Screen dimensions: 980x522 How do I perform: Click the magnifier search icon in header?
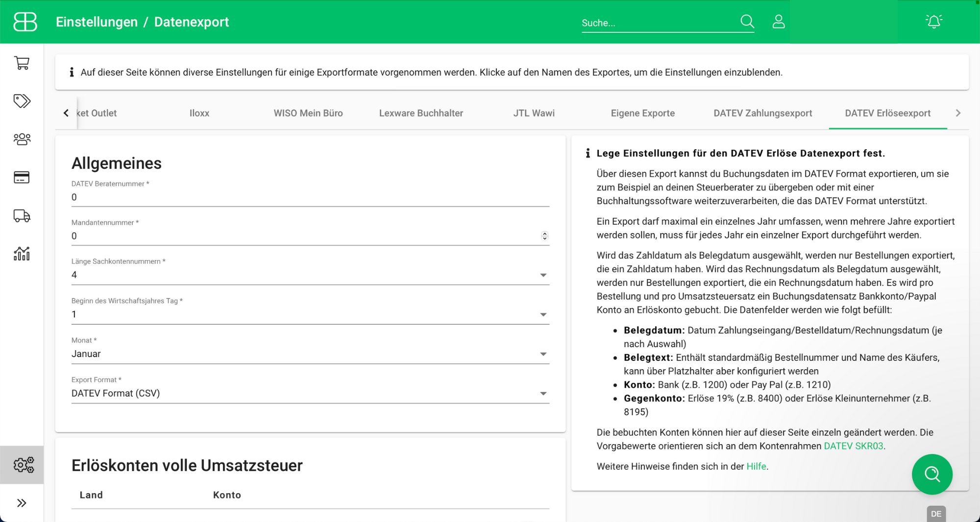747,21
